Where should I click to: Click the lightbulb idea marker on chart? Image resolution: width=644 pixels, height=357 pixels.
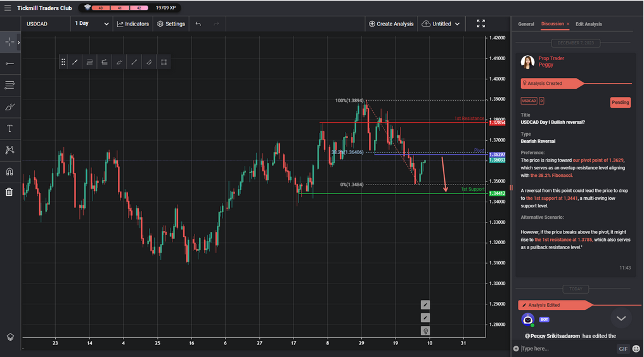425,331
